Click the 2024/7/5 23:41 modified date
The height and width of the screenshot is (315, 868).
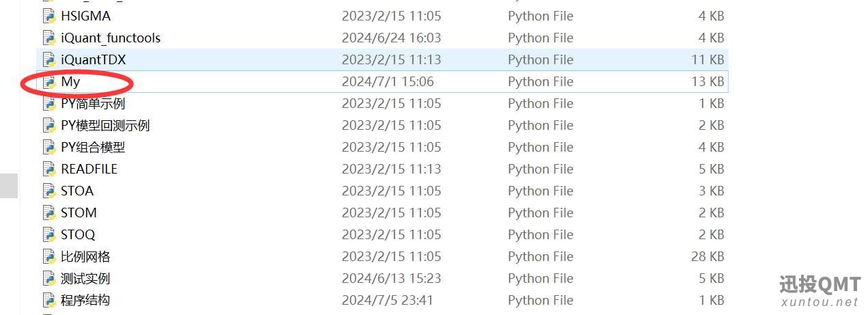coord(388,300)
